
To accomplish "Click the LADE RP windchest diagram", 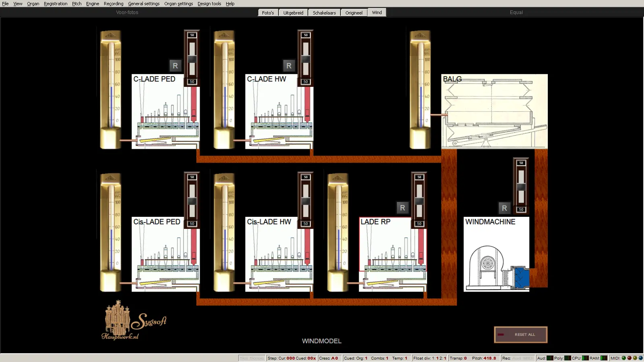I will (392, 255).
